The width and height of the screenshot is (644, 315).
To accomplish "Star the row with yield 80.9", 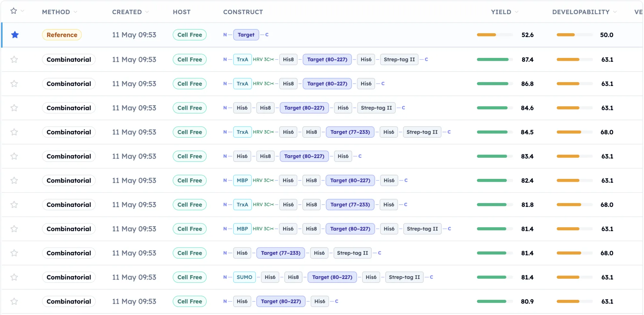I will point(14,301).
